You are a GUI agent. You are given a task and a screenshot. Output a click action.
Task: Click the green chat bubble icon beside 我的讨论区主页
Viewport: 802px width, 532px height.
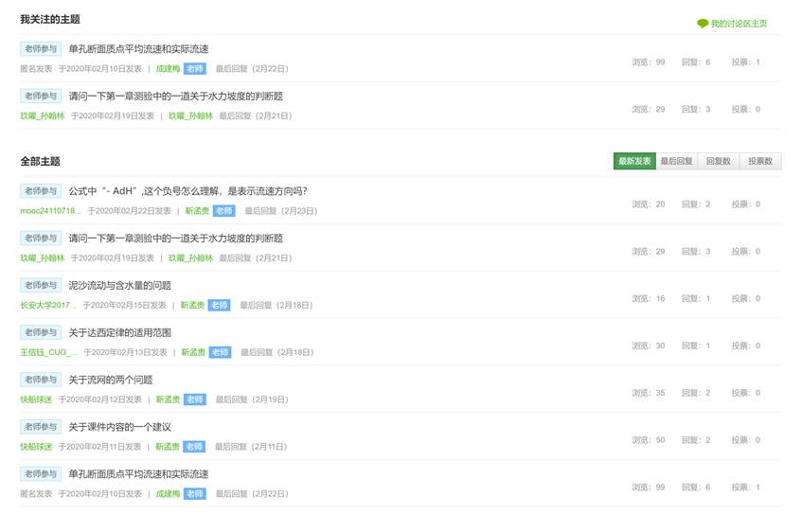702,24
